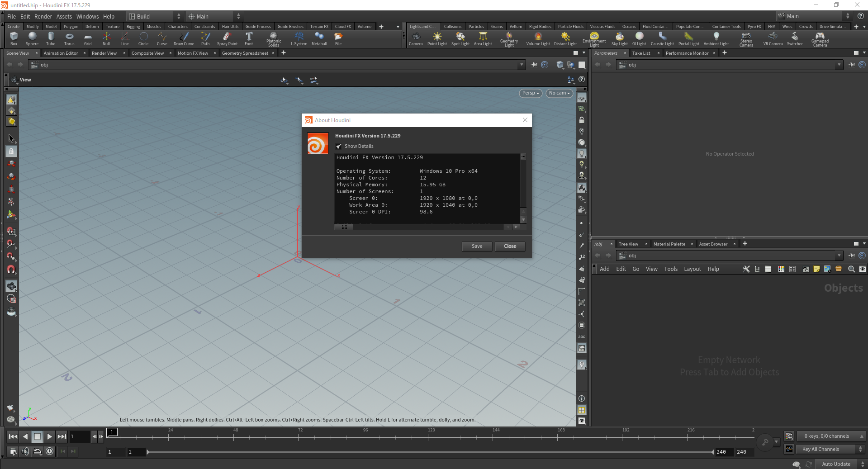Add a Sky Light
Viewport: 868px width, 469px height.
tap(620, 38)
